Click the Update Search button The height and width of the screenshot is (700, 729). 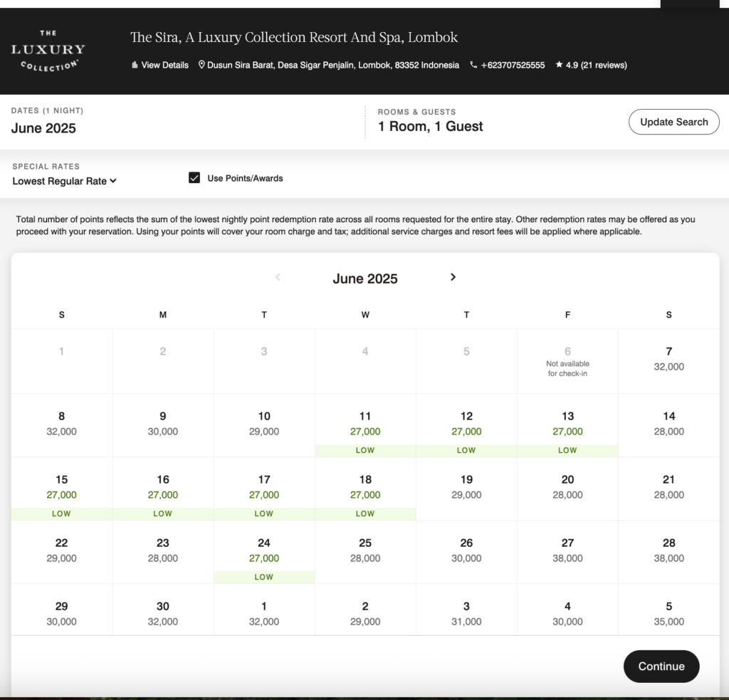(x=673, y=122)
